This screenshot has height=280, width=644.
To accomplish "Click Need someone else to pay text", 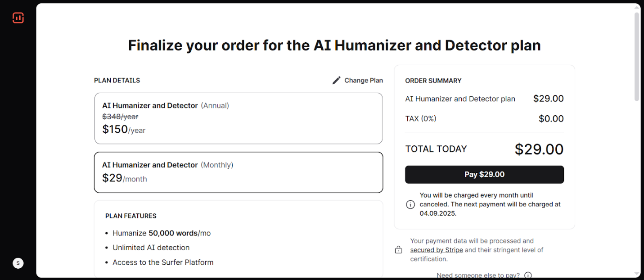I will [478, 275].
